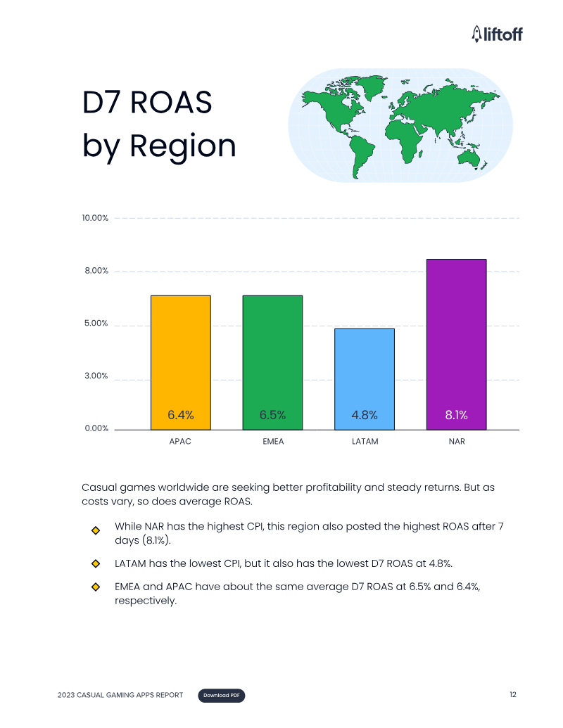
Task: Select the purple NAR bar
Action: [457, 345]
